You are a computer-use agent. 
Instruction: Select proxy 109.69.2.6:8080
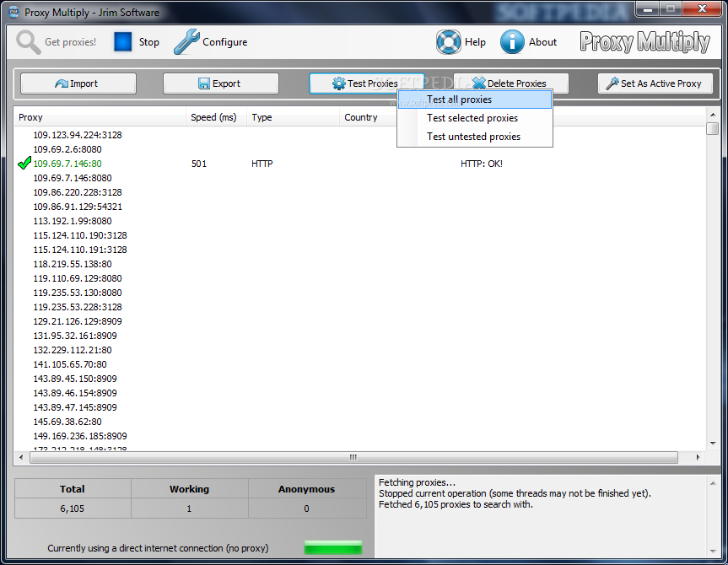click(x=67, y=149)
